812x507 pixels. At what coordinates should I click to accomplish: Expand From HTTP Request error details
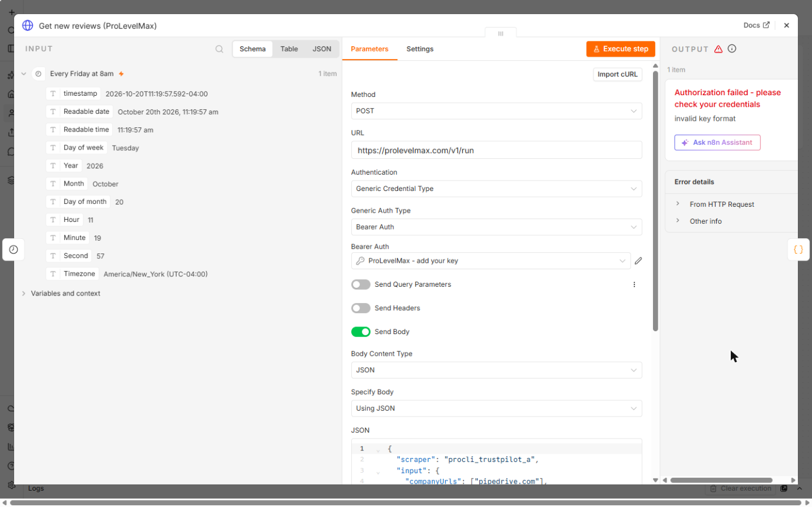coord(678,204)
